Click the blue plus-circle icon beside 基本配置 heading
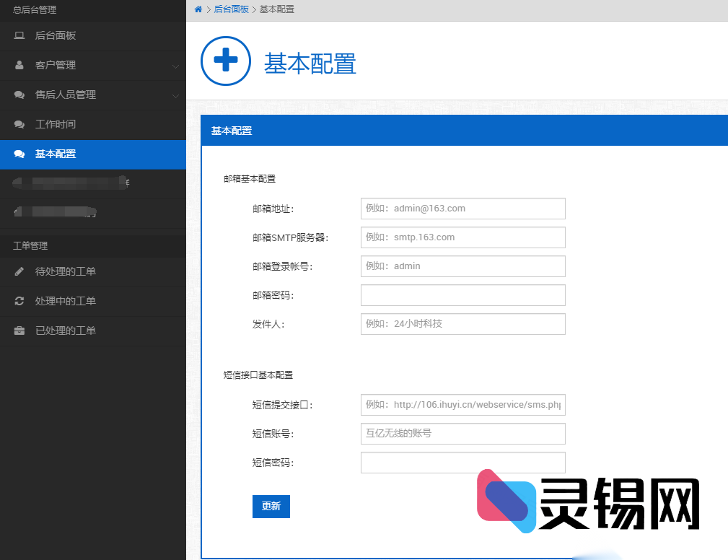 pos(225,61)
